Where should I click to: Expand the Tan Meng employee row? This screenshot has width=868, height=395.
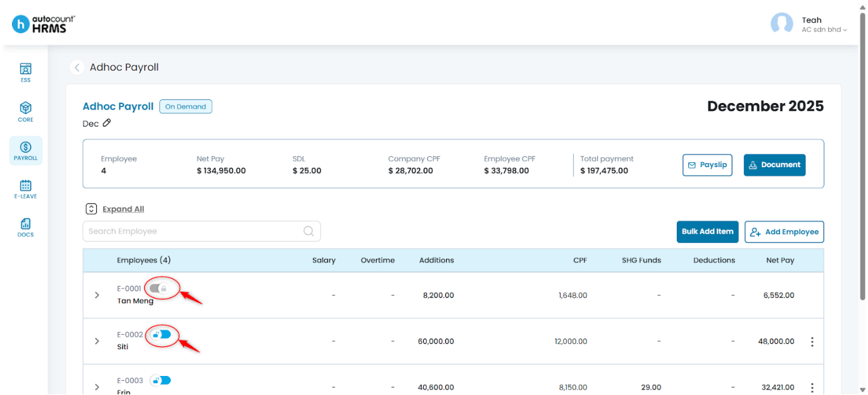[x=97, y=295]
